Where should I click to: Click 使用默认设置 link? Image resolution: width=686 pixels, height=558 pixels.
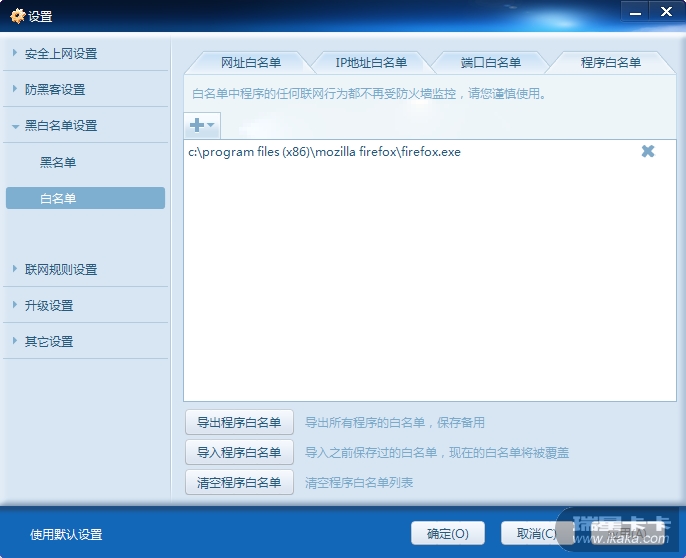tap(66, 534)
